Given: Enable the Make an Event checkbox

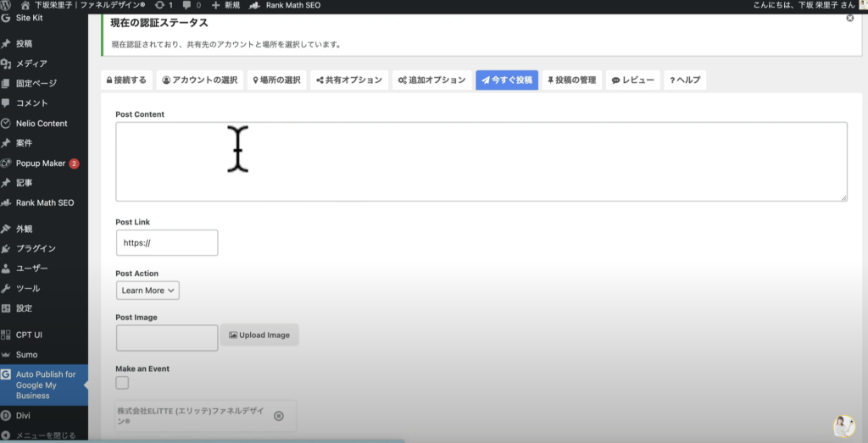Looking at the screenshot, I should 122,383.
